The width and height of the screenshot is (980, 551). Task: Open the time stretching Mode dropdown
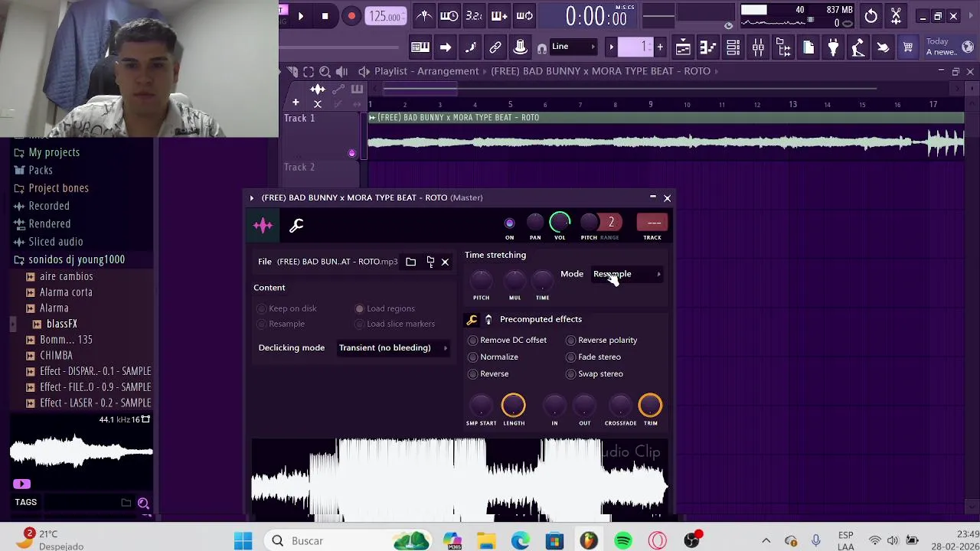pyautogui.click(x=628, y=274)
